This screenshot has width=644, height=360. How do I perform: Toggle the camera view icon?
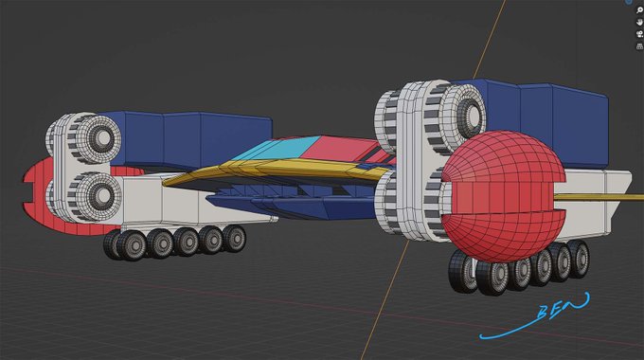(x=639, y=34)
